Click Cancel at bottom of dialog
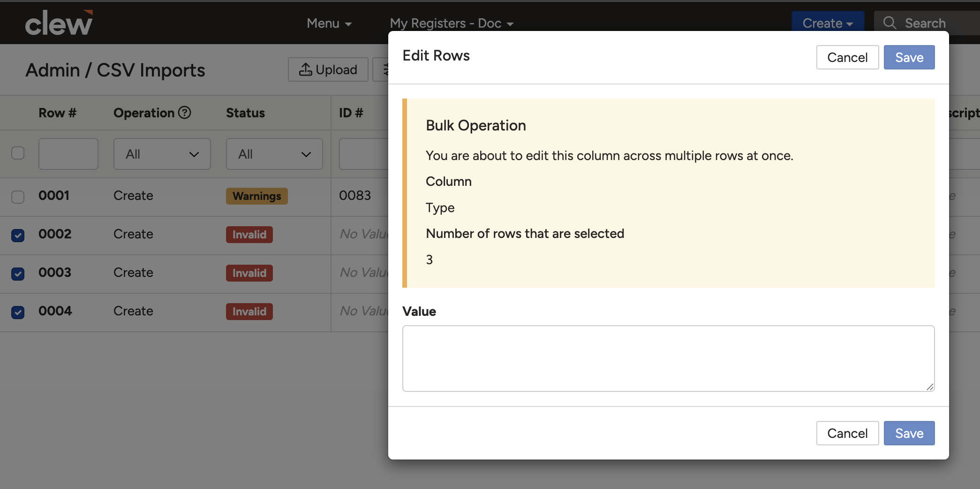Viewport: 980px width, 489px height. point(847,433)
